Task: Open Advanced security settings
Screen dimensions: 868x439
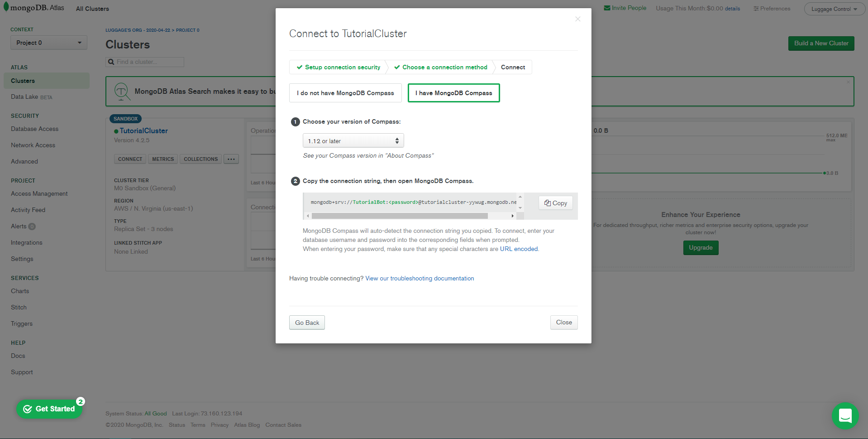Action: point(24,162)
